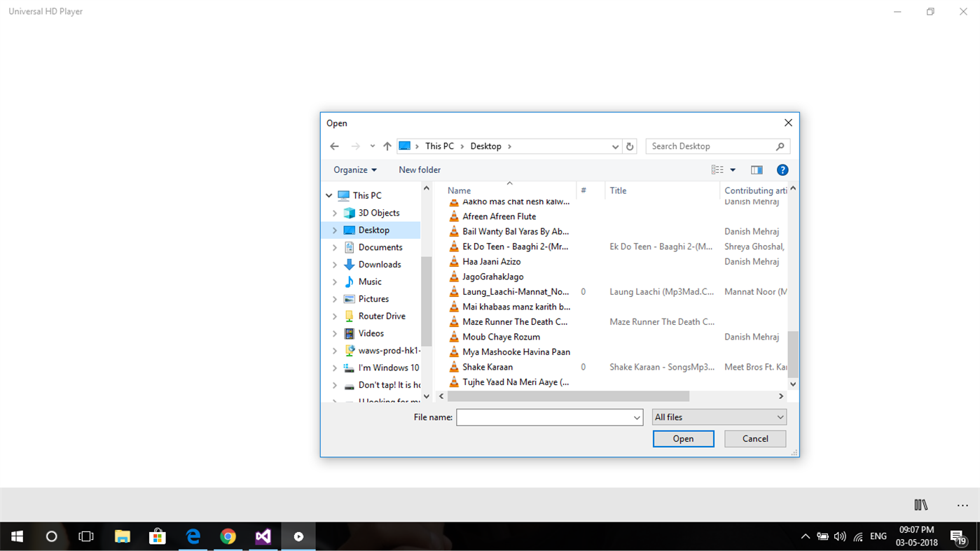Open Help in the Open dialog
Viewport: 980px width, 551px height.
[x=782, y=169]
